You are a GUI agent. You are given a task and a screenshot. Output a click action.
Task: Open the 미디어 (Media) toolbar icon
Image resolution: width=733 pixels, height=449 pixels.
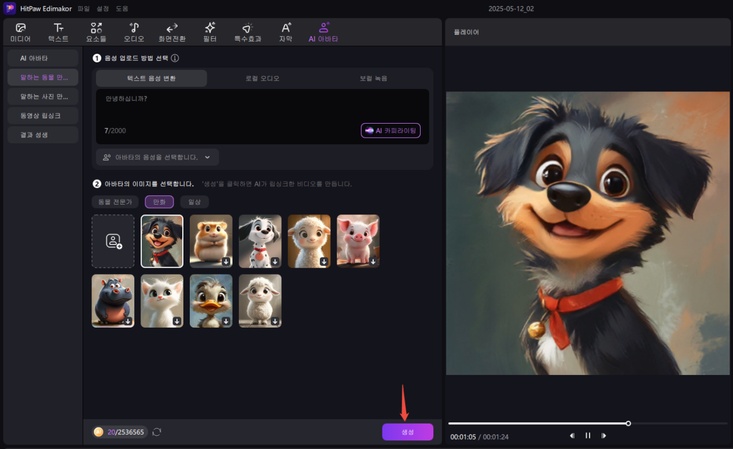[x=20, y=32]
